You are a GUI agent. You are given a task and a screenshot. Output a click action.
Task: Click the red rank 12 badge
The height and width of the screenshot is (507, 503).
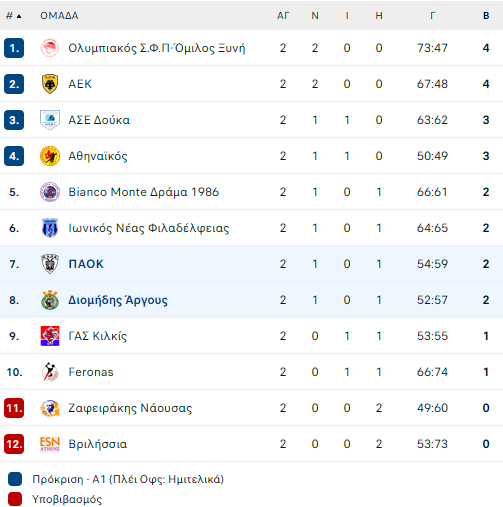coord(14,444)
